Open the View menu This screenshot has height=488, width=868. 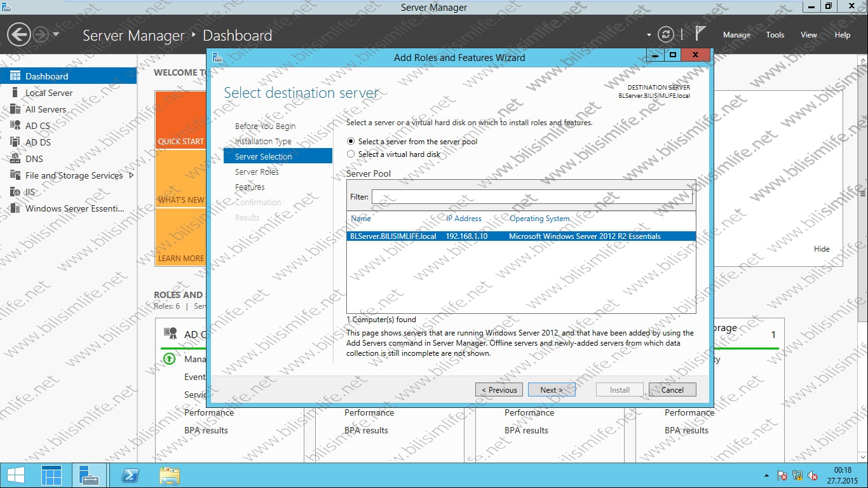809,35
